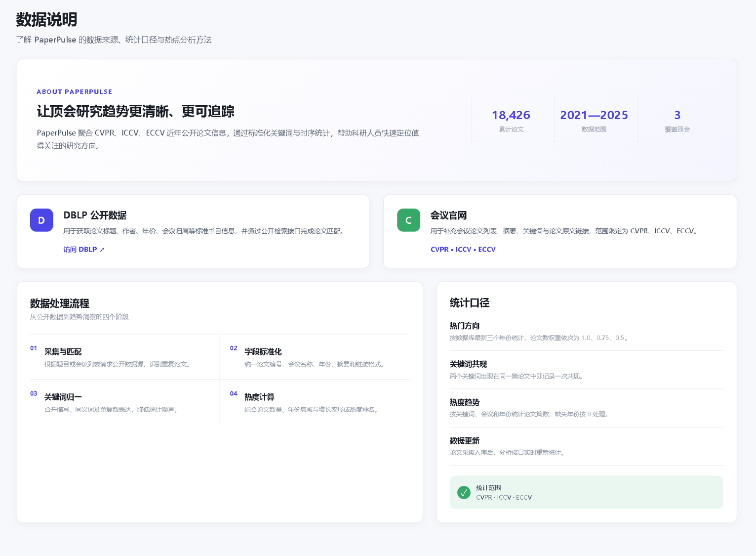Viewport: 756px width, 556px height.
Task: Click the 热度趋势 entry
Action: coord(586,408)
